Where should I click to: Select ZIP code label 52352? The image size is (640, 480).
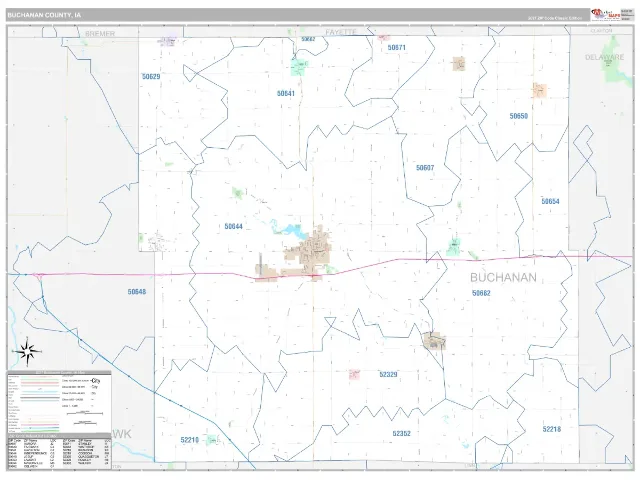coord(402,433)
